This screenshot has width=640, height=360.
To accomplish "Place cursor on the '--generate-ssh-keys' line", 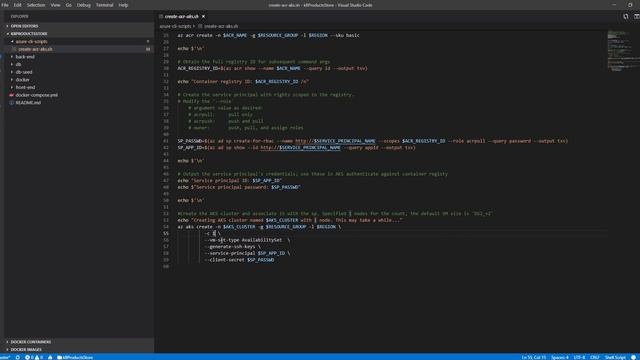I will (232, 247).
